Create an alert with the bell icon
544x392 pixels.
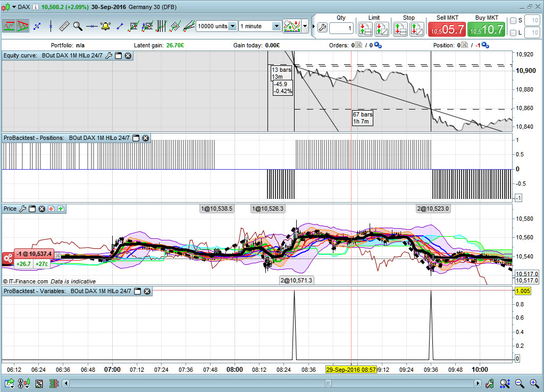(x=105, y=26)
